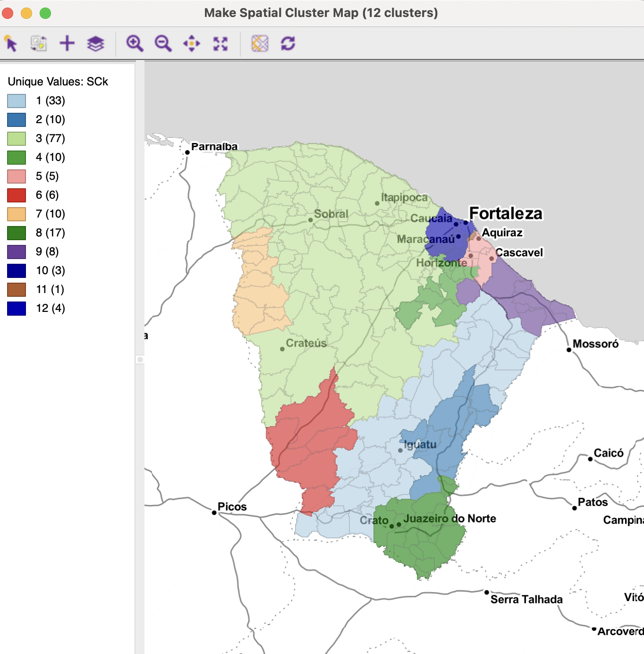Click the legend swatch for cluster 11
644x654 pixels.
coord(17,290)
